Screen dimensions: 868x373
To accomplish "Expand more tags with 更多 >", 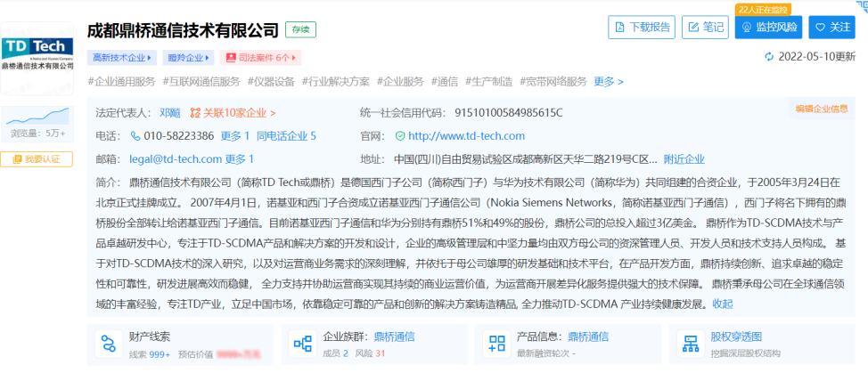I will point(609,82).
